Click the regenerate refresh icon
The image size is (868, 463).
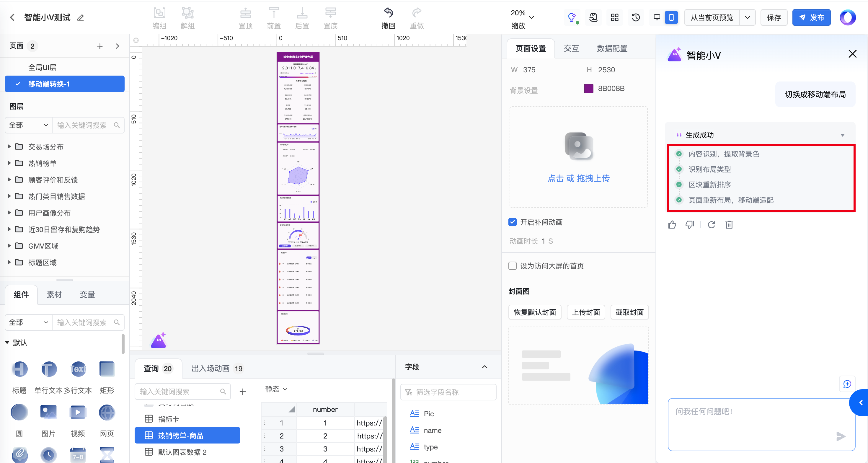click(x=711, y=225)
